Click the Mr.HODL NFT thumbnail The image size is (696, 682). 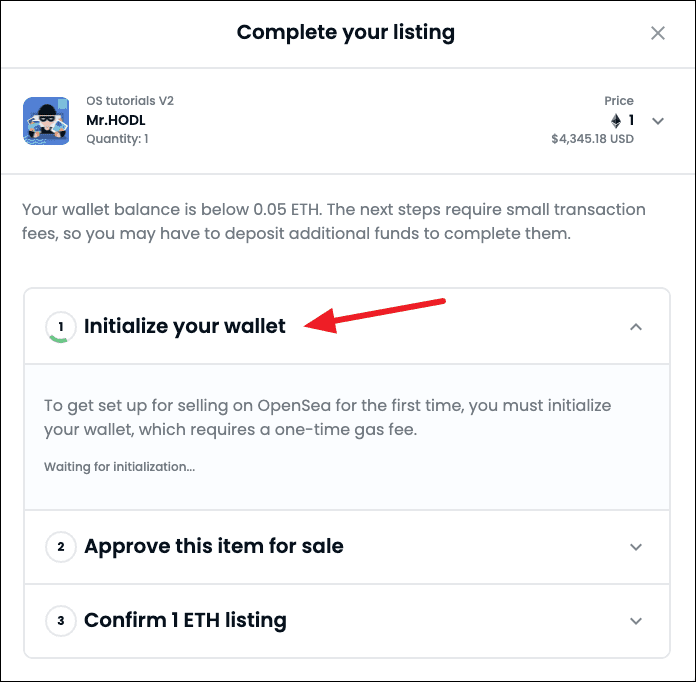coord(46,121)
